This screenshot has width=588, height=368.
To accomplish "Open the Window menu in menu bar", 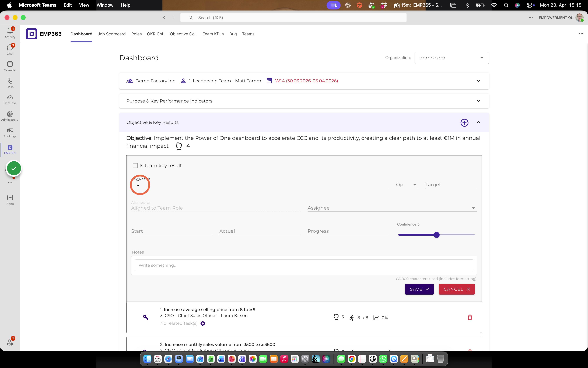I will (105, 5).
